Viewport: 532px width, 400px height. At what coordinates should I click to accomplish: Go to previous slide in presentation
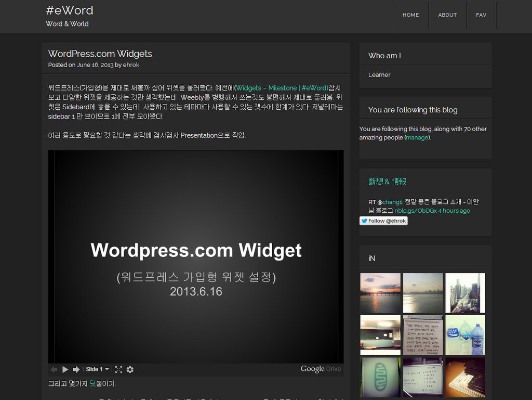[54, 369]
